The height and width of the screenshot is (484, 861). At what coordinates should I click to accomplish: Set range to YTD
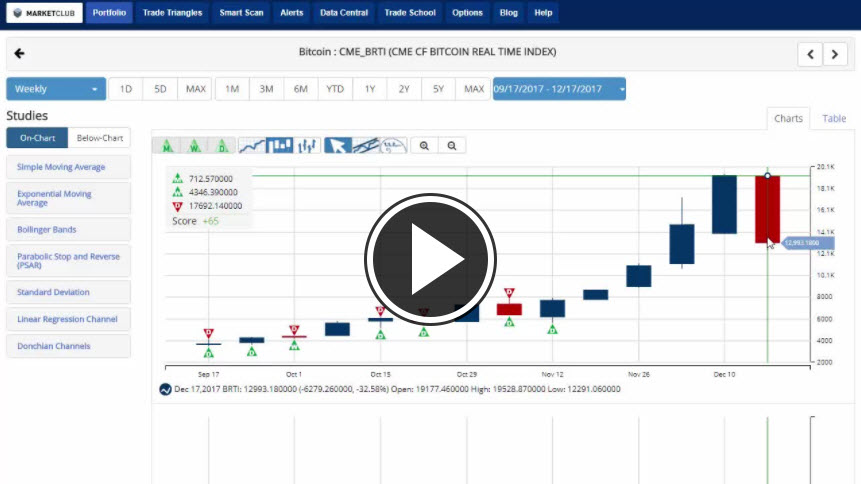pyautogui.click(x=335, y=89)
